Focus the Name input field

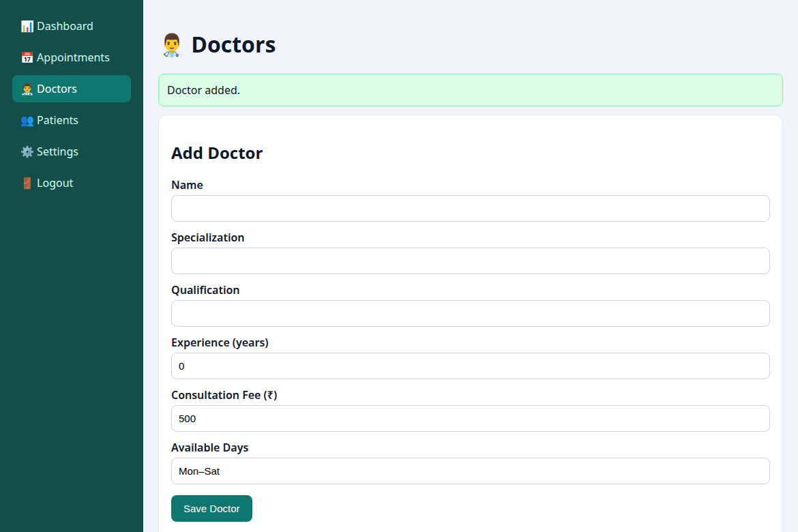coord(470,208)
